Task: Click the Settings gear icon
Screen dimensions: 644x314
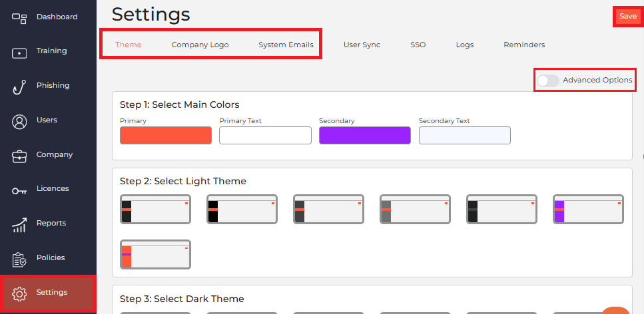Action: (x=19, y=293)
